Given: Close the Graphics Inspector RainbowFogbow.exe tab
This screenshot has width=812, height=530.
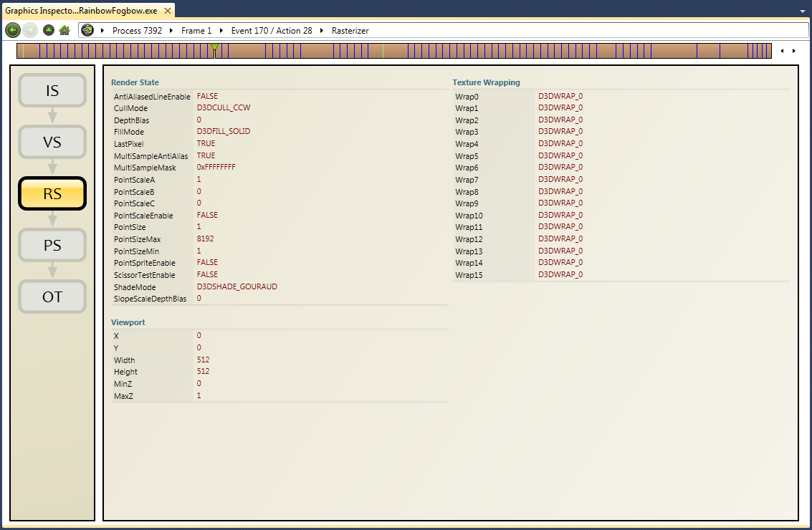Looking at the screenshot, I should (167, 10).
